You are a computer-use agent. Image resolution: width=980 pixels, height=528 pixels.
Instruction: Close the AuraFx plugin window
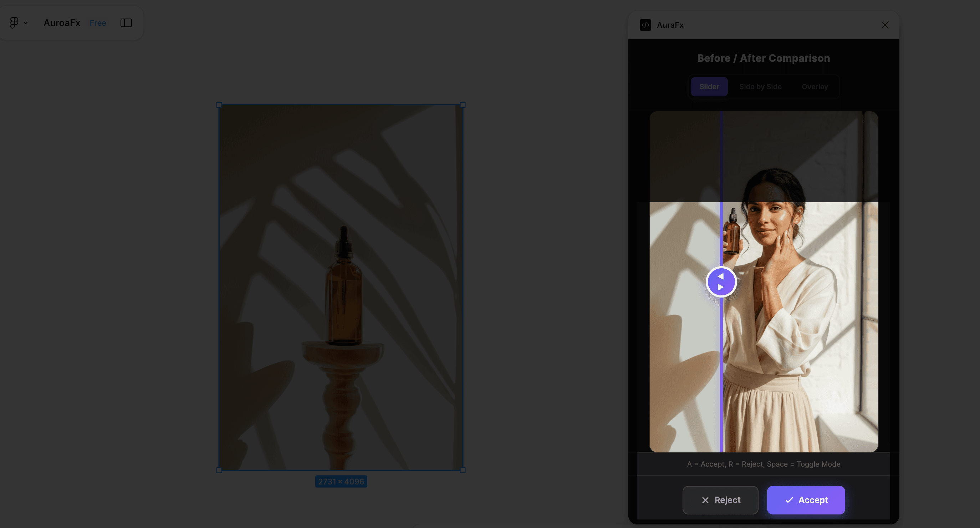885,25
